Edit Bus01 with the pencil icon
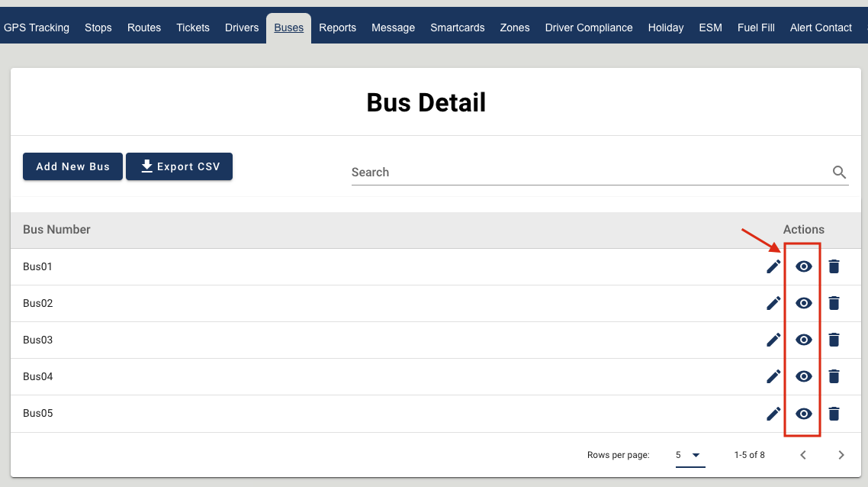 click(x=773, y=266)
